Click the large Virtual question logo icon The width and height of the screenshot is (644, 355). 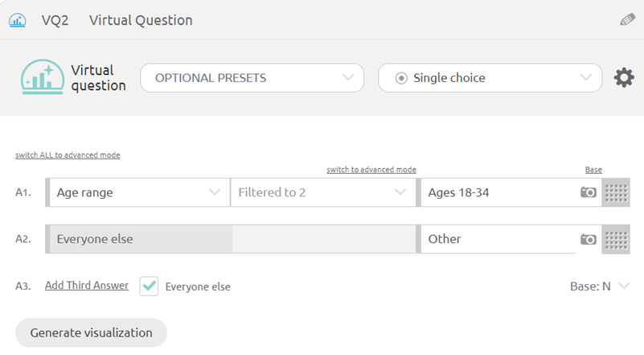pos(43,77)
